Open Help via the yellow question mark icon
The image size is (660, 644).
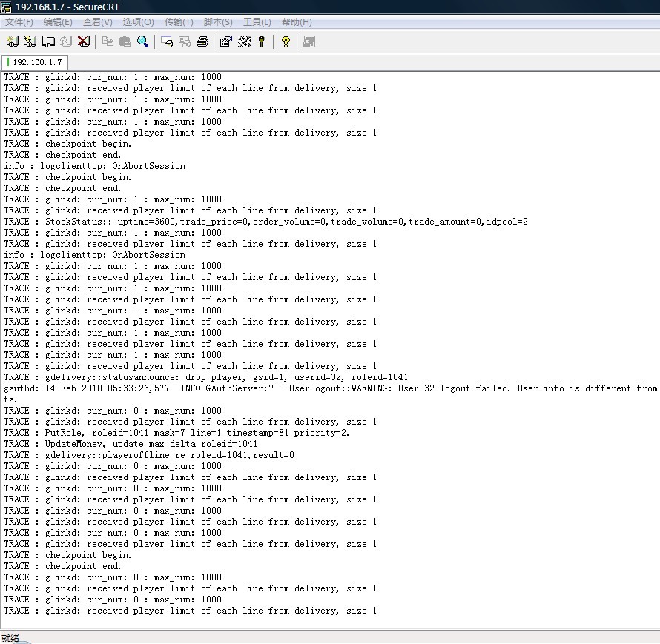[286, 42]
